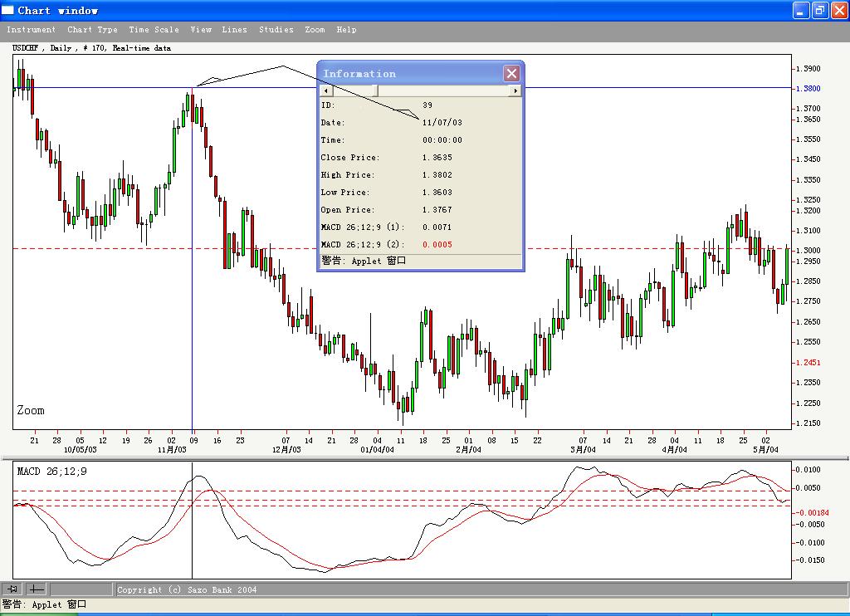Viewport: 850px width, 616px height.
Task: Restore down the Chart window
Action: click(820, 10)
